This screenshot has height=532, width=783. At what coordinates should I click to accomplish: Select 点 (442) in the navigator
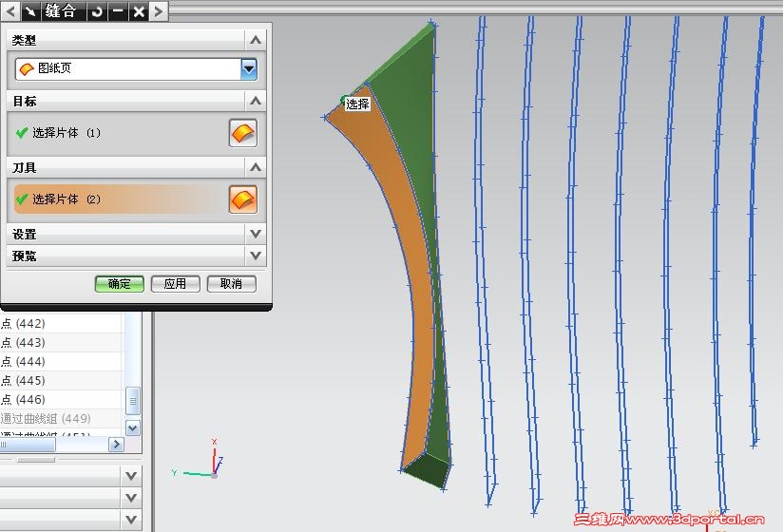click(x=60, y=323)
